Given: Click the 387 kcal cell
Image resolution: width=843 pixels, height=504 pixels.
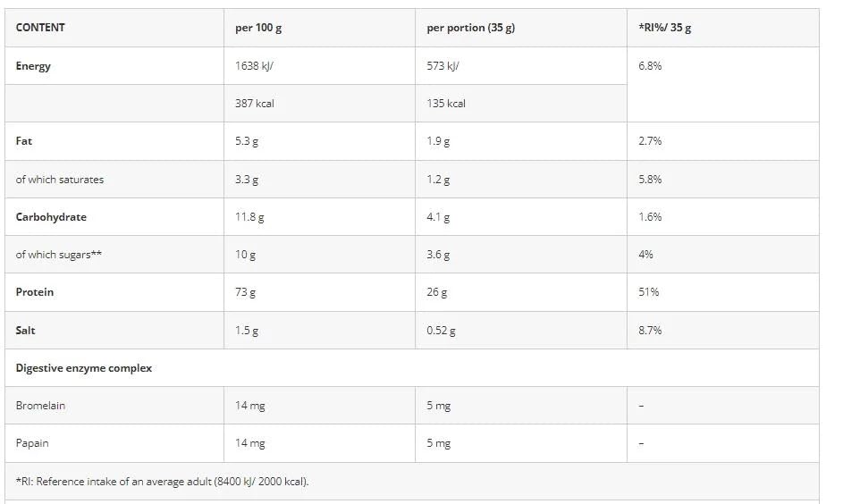Looking at the screenshot, I should [255, 104].
